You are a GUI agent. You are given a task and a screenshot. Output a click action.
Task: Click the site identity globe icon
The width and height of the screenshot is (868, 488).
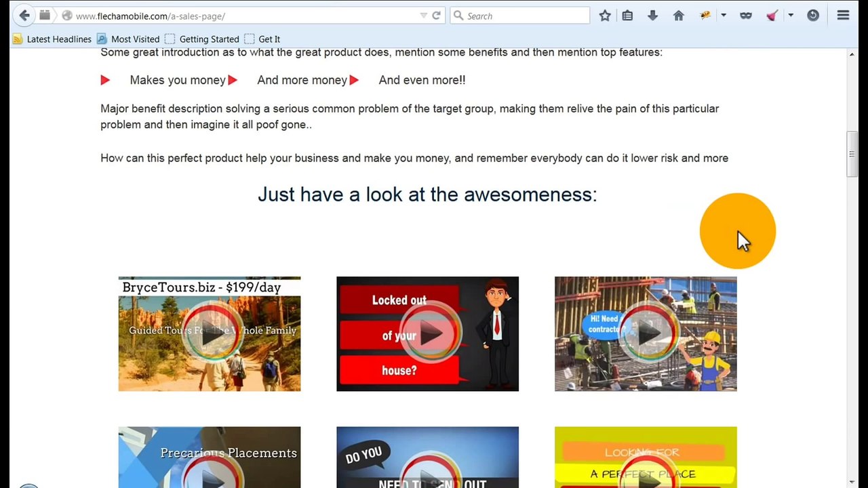point(66,16)
